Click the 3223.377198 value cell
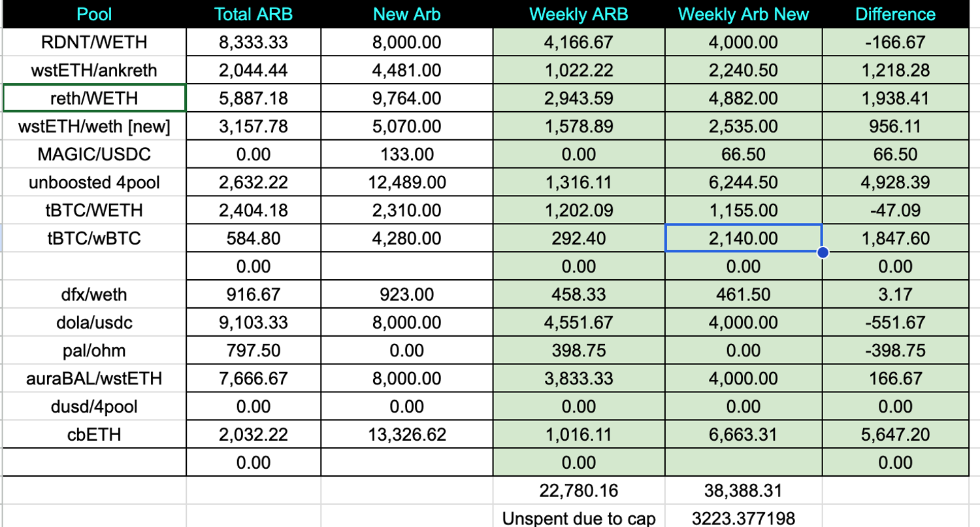The height and width of the screenshot is (527, 980). pos(743,519)
